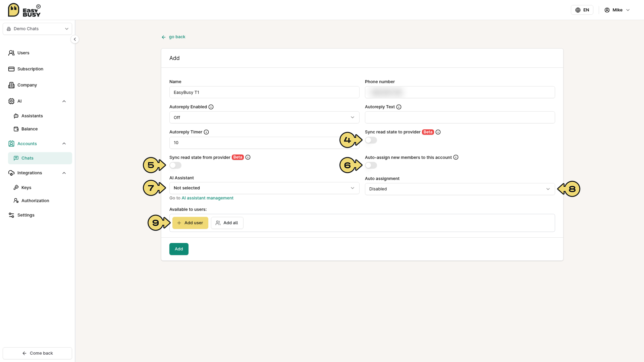644x362 pixels.
Task: Toggle Sync read state to provider switch
Action: coord(371,140)
